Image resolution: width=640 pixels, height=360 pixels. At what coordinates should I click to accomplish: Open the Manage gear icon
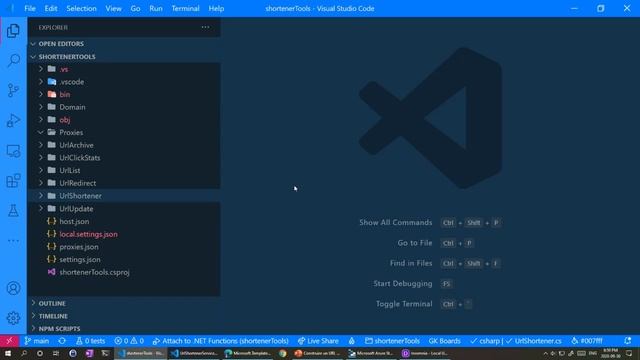13,318
